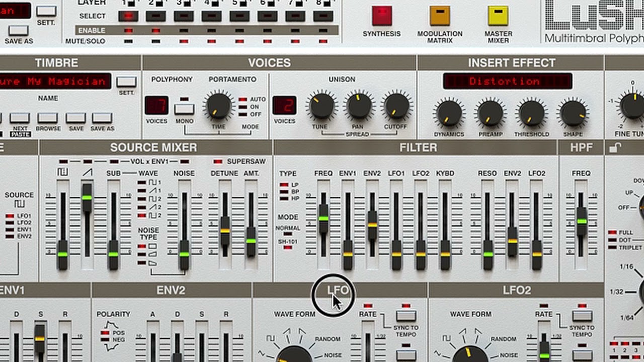Click the Unison TUNE spread knob

tap(321, 106)
